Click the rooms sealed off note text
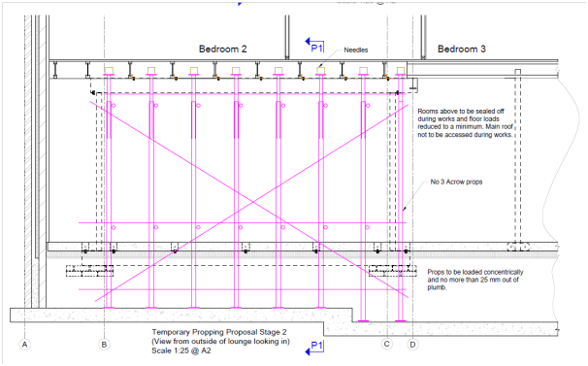Screen dimensions: 588x366 click(x=465, y=122)
